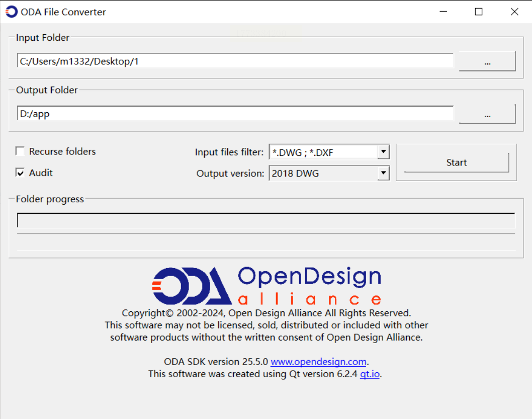This screenshot has width=532, height=419.
Task: Open the www.opendesign.com link
Action: [318, 362]
